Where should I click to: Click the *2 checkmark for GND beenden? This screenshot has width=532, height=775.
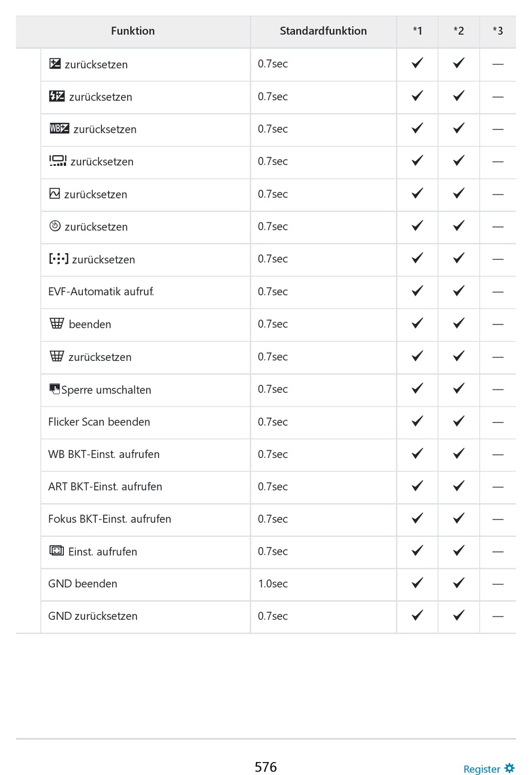(x=459, y=583)
